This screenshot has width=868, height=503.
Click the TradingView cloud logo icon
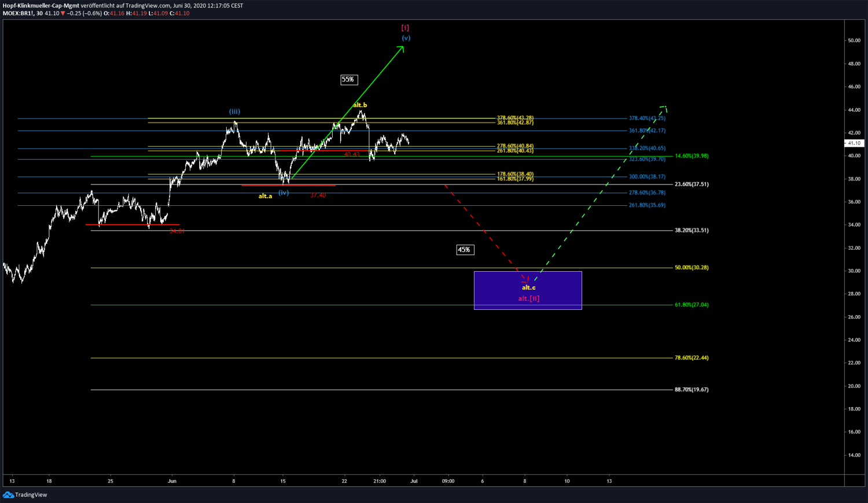coord(8,495)
